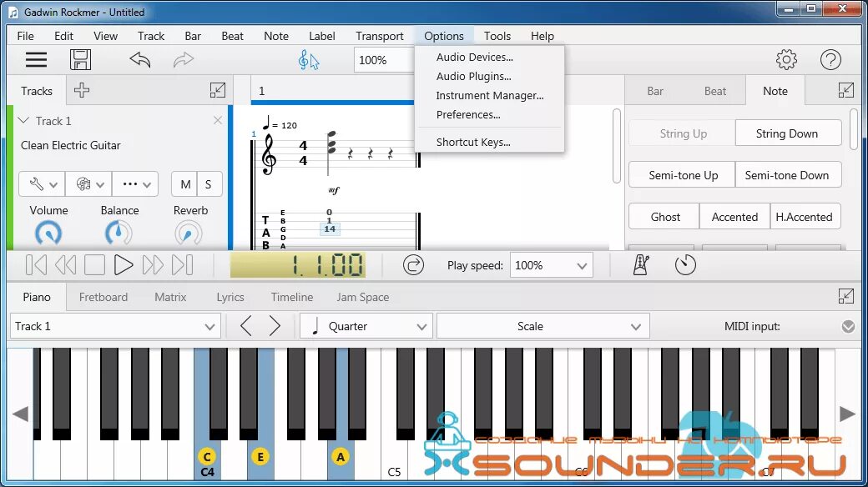
Task: Adjust the Balance knob
Action: pyautogui.click(x=119, y=233)
